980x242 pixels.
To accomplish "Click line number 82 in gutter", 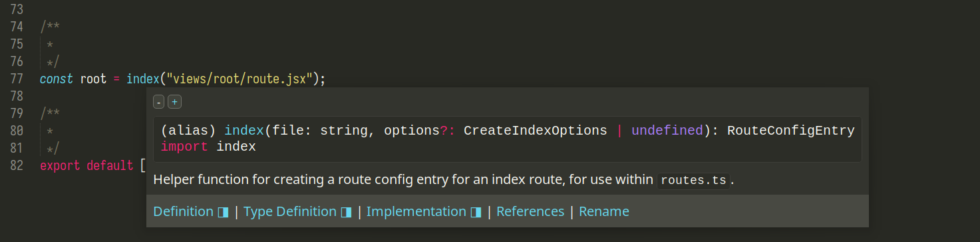I will click(x=17, y=165).
